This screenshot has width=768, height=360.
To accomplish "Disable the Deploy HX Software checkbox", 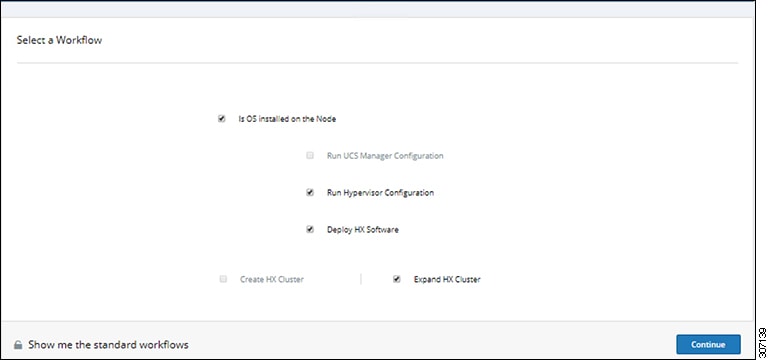I will [x=310, y=229].
